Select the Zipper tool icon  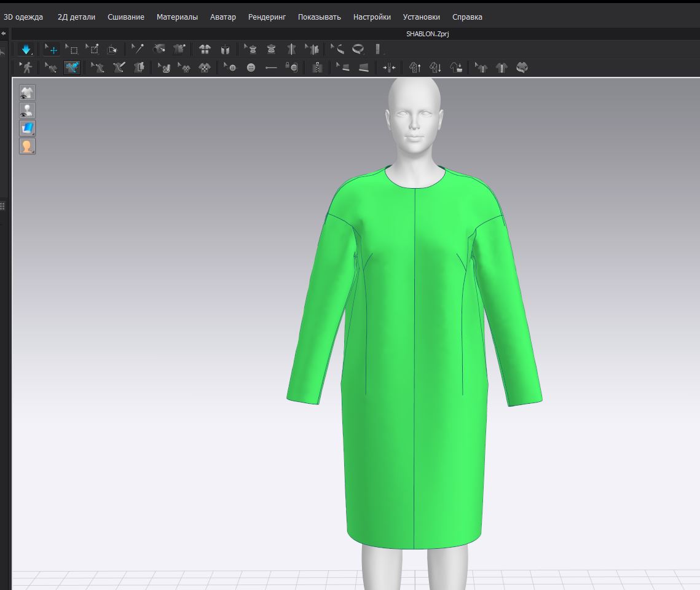pos(317,68)
